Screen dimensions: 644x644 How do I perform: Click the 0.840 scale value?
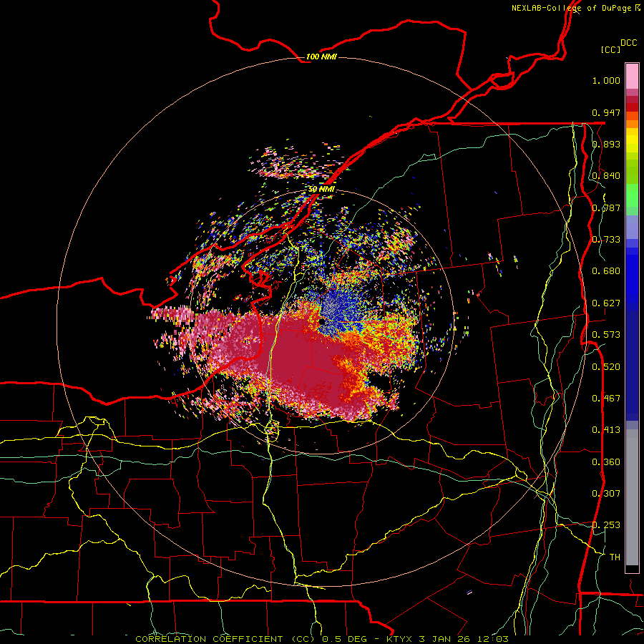pyautogui.click(x=606, y=176)
